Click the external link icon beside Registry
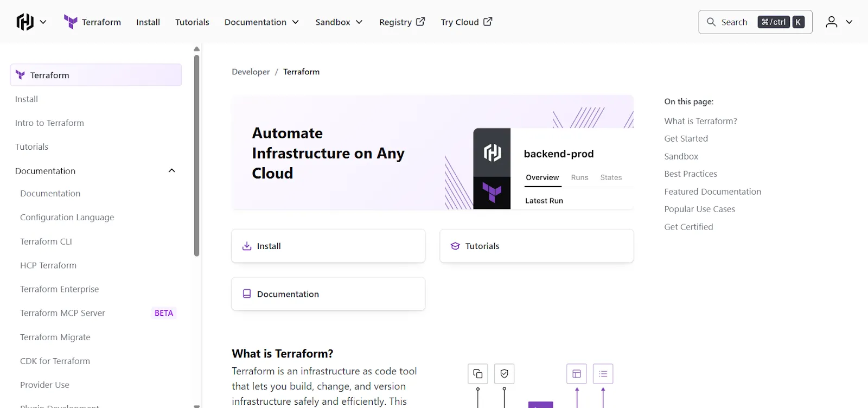Image resolution: width=868 pixels, height=408 pixels. [420, 22]
